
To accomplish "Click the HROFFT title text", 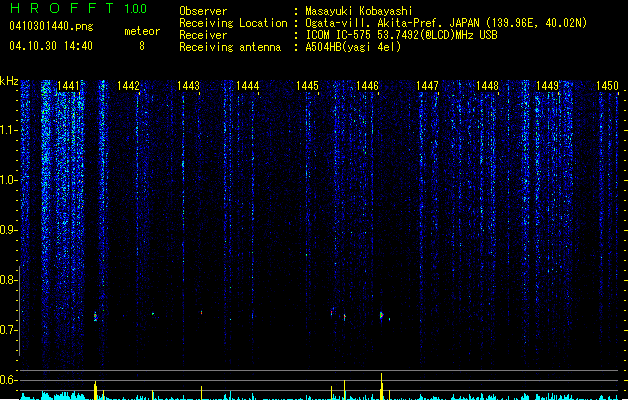I will click(62, 8).
